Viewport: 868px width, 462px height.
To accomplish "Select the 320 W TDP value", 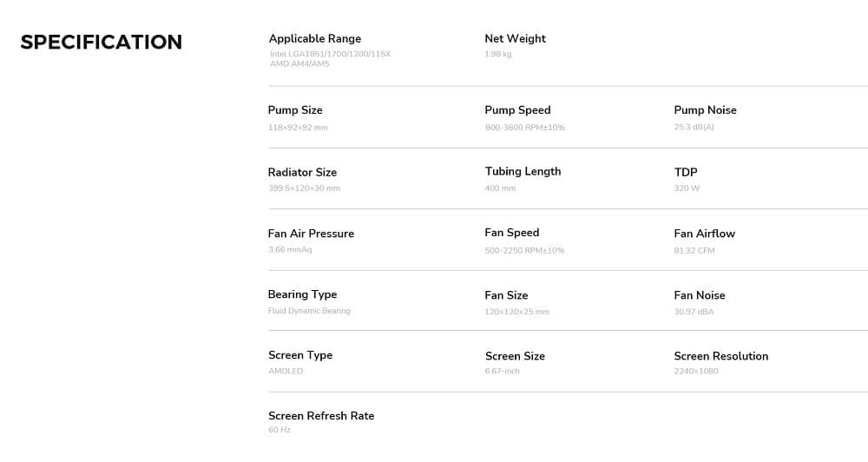I will pos(686,188).
